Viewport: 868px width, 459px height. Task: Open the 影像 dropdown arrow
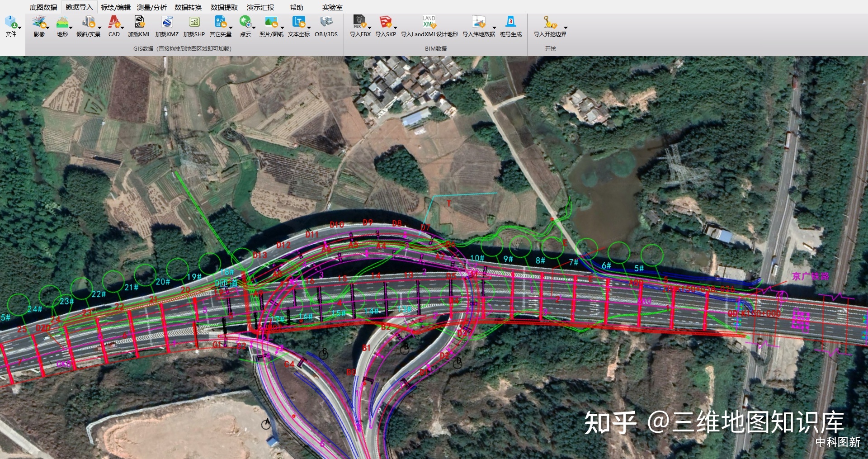click(x=48, y=28)
